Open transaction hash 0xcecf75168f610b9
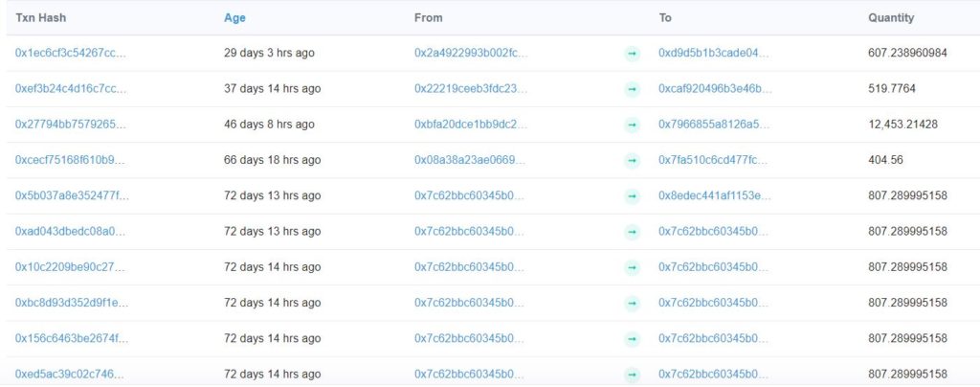The height and width of the screenshot is (387, 980). pos(71,160)
